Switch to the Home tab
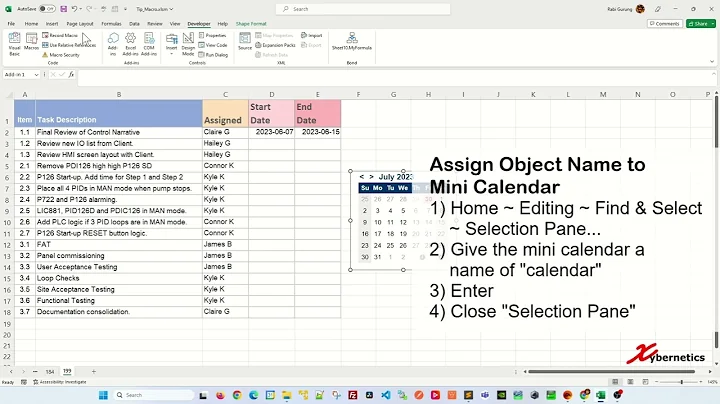Image resolution: width=720 pixels, height=404 pixels. 31,23
